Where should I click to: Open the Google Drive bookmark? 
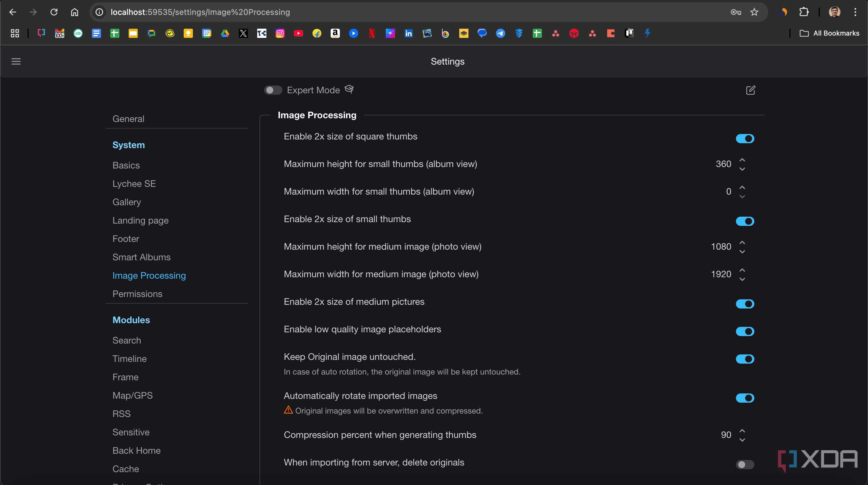(x=225, y=33)
